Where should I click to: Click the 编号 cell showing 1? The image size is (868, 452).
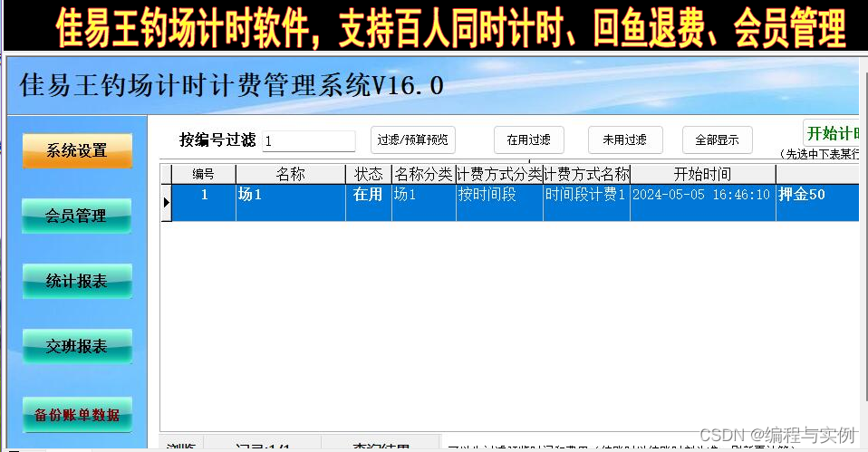point(204,203)
